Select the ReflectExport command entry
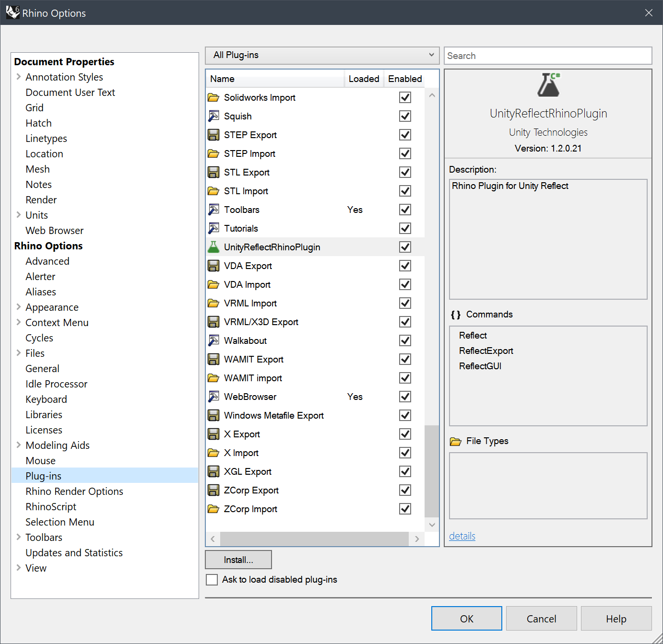 click(486, 351)
